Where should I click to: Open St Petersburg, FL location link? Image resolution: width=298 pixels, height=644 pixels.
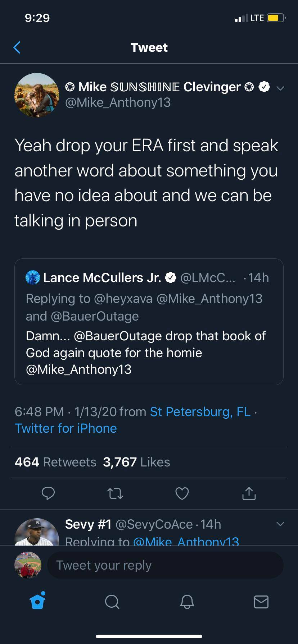pos(200,412)
